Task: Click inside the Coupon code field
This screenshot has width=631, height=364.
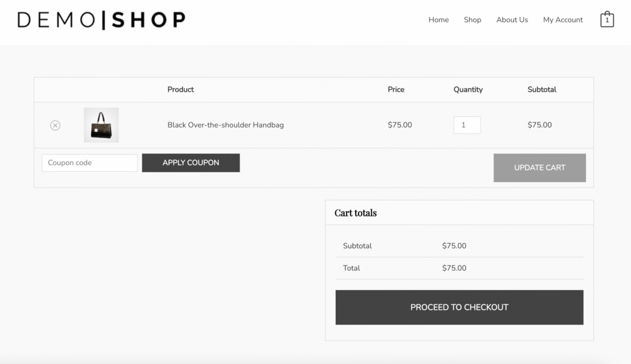Action: tap(89, 163)
